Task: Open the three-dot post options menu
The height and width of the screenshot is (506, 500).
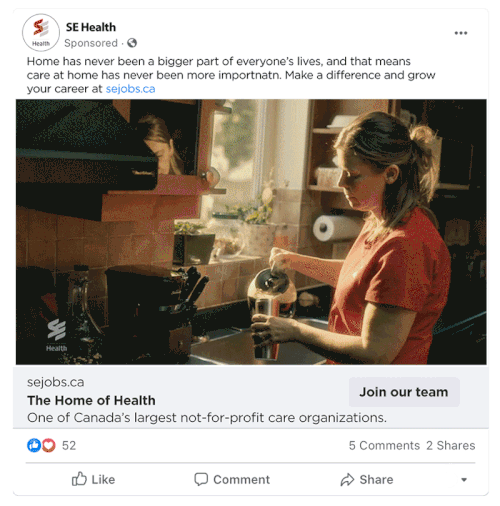Action: click(460, 33)
